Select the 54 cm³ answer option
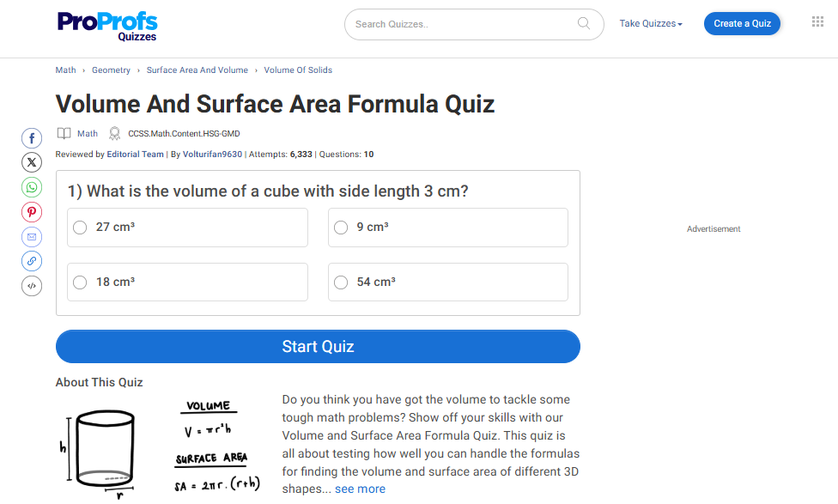Screen dimensions: 838x504 click(x=341, y=282)
